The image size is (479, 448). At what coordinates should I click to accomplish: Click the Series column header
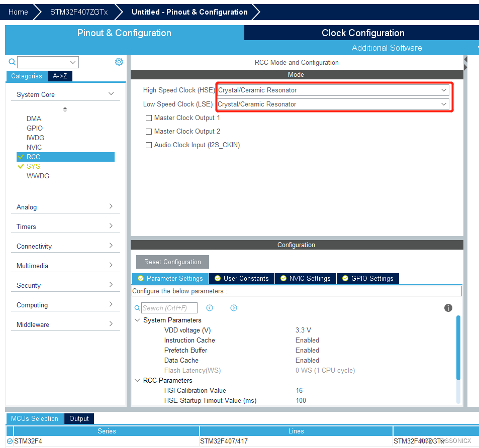click(x=107, y=431)
